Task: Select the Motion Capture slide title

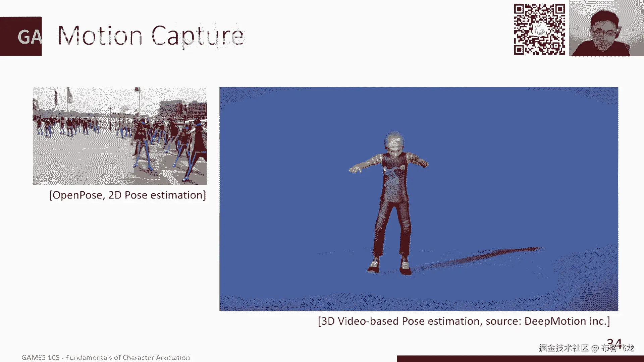Action: 151,36
